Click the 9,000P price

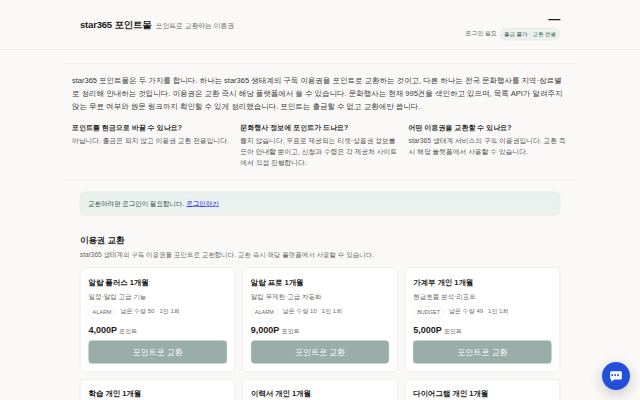(x=265, y=330)
